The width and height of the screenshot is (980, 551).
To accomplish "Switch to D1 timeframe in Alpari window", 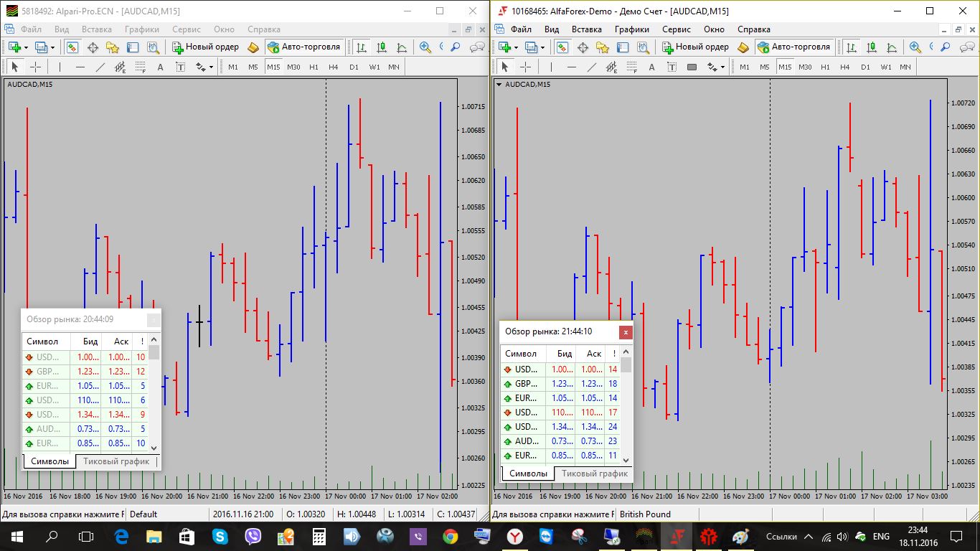I will (x=354, y=67).
